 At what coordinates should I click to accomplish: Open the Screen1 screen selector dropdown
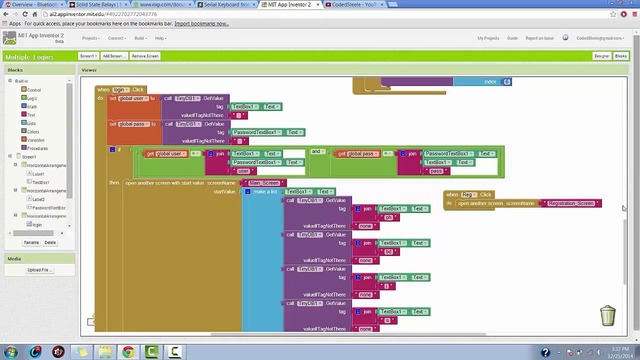[x=88, y=56]
